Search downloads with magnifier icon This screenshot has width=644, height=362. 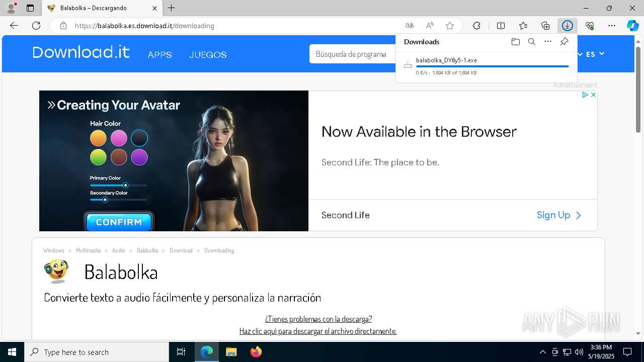(531, 42)
